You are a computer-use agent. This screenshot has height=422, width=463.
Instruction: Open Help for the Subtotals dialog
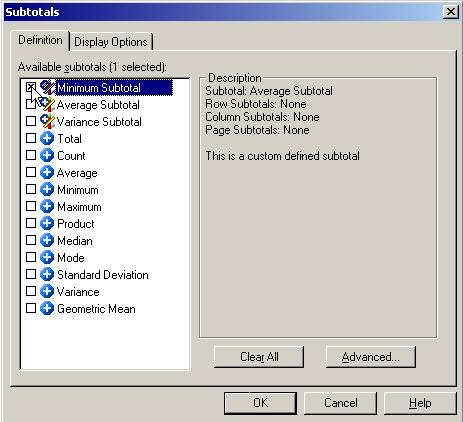pos(420,403)
